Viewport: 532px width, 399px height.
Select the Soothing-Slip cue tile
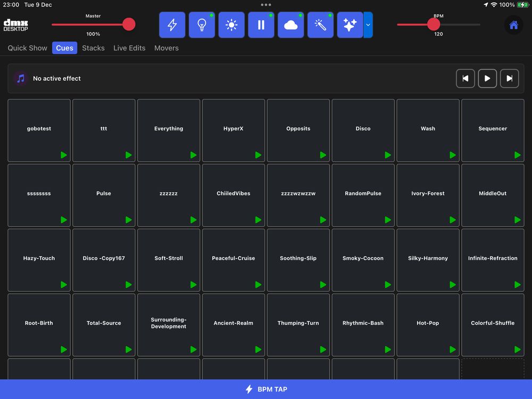(x=298, y=260)
